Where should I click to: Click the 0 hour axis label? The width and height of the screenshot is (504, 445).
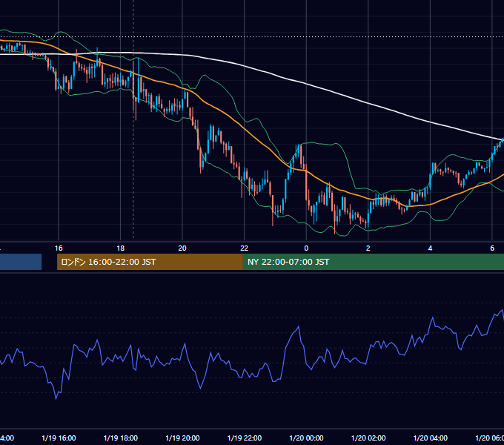tap(306, 248)
